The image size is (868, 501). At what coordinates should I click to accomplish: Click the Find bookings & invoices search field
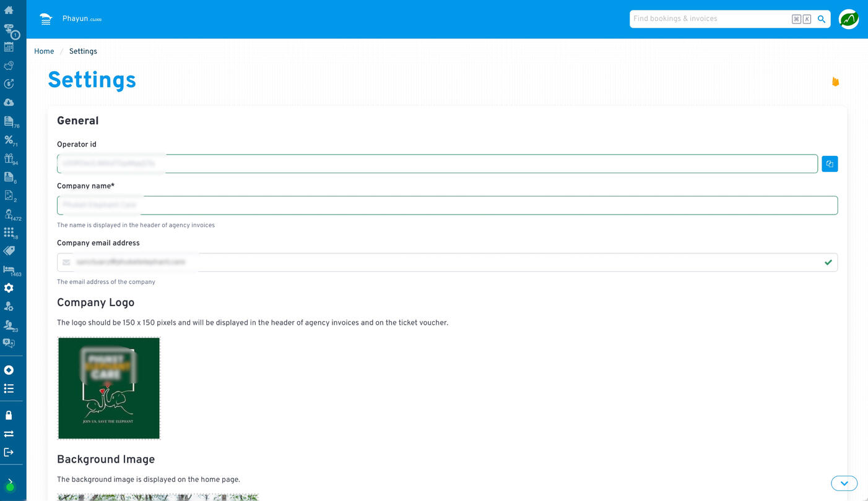coord(709,19)
